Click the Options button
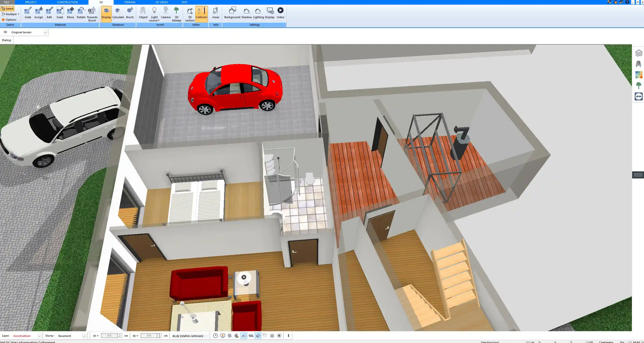 coord(9,20)
